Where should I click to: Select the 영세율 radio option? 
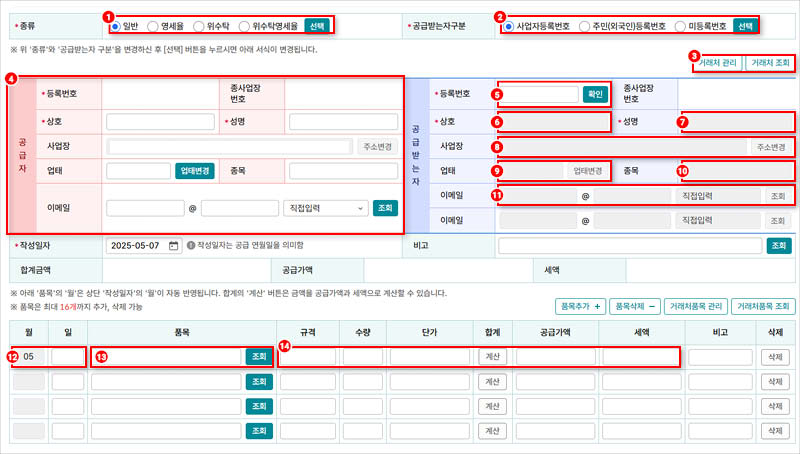153,26
